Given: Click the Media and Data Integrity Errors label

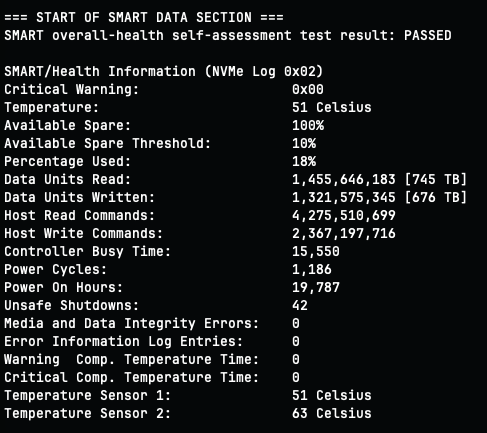Looking at the screenshot, I should (x=132, y=323).
